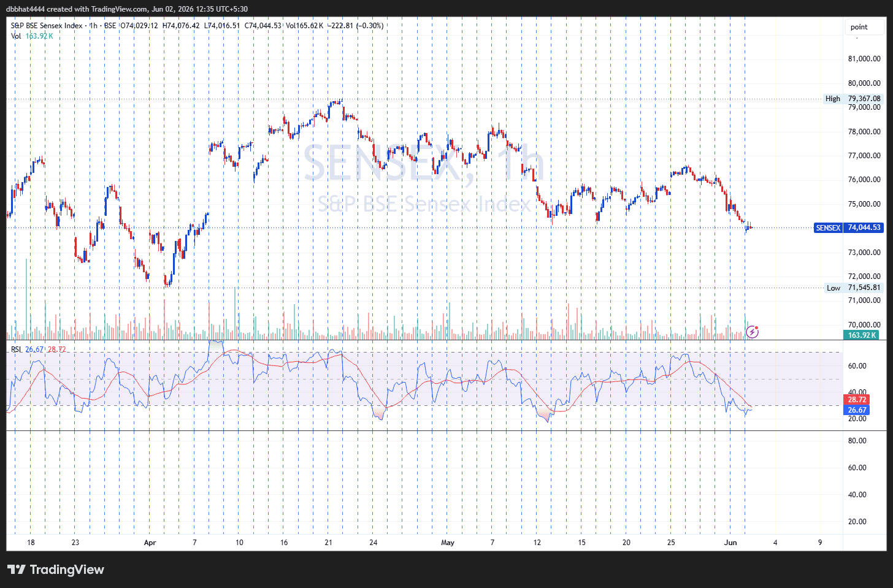
Task: Click the high value H74,076.42
Action: (181, 26)
